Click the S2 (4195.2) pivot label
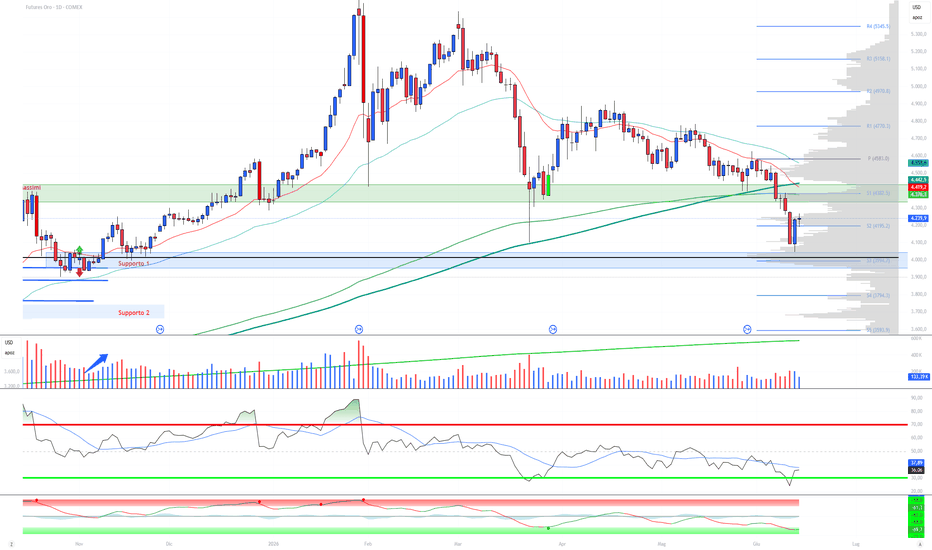The width and height of the screenshot is (932, 550). point(877,226)
